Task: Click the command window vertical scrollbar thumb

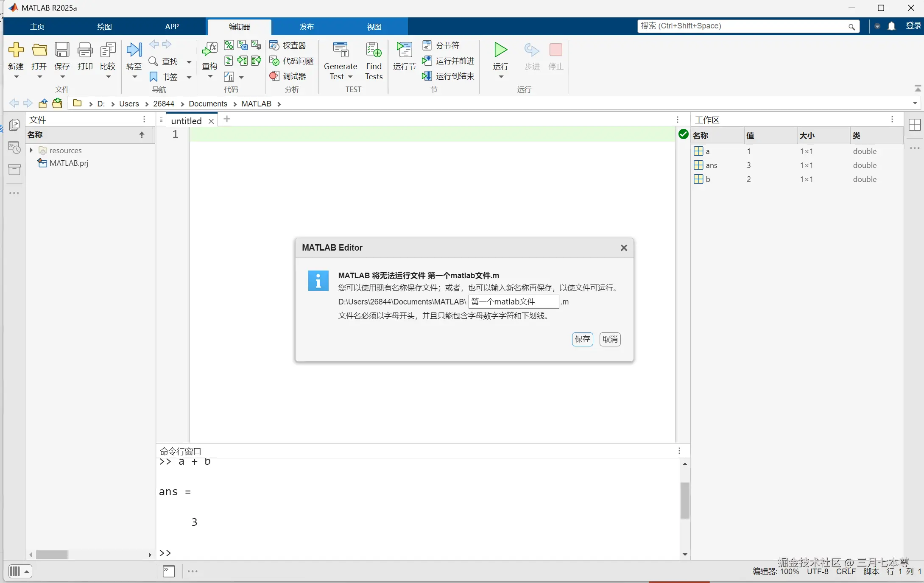Action: click(x=685, y=500)
